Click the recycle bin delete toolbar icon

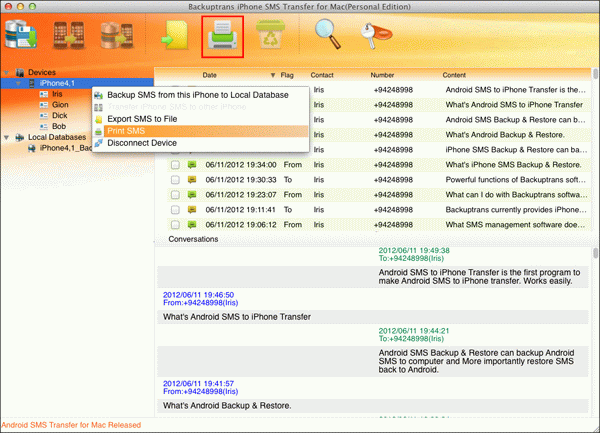coord(271,34)
